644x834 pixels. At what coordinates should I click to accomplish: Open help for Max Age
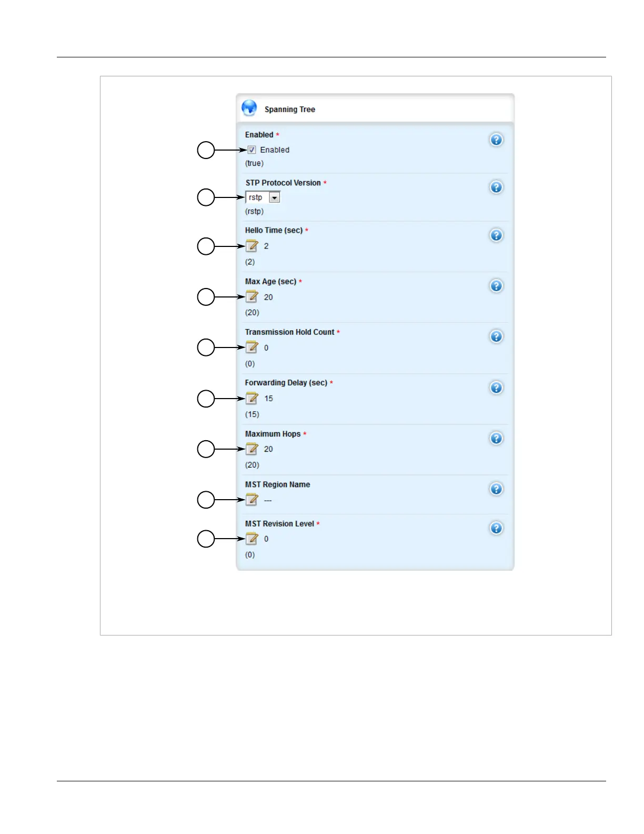click(x=496, y=285)
